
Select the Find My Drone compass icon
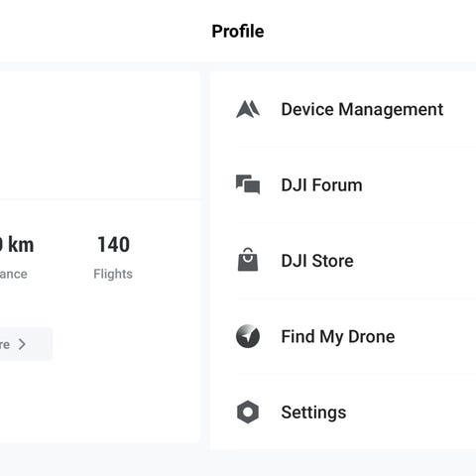coord(248,336)
